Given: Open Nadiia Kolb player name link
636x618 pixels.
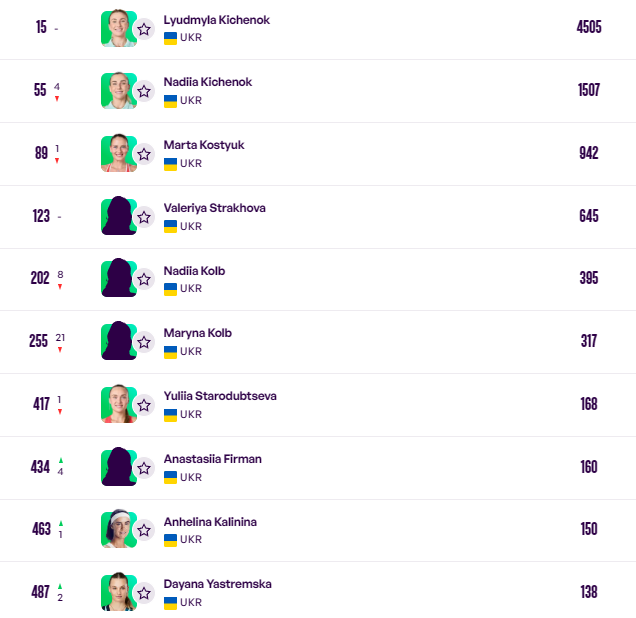Looking at the screenshot, I should (194, 270).
